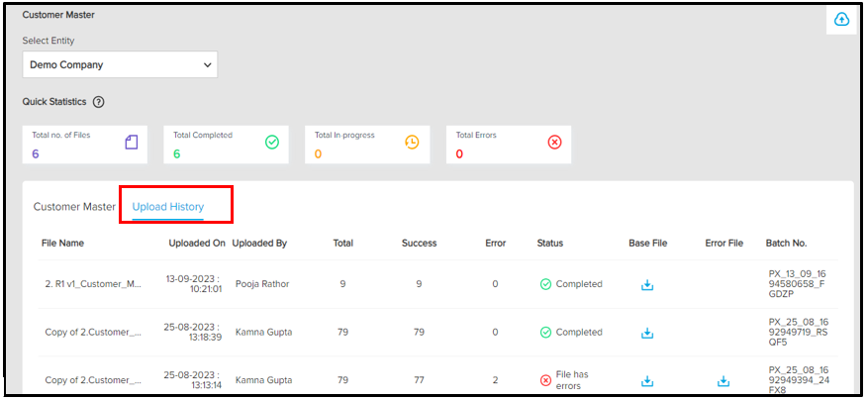Click the Total In-progress clock icon

pyautogui.click(x=413, y=143)
